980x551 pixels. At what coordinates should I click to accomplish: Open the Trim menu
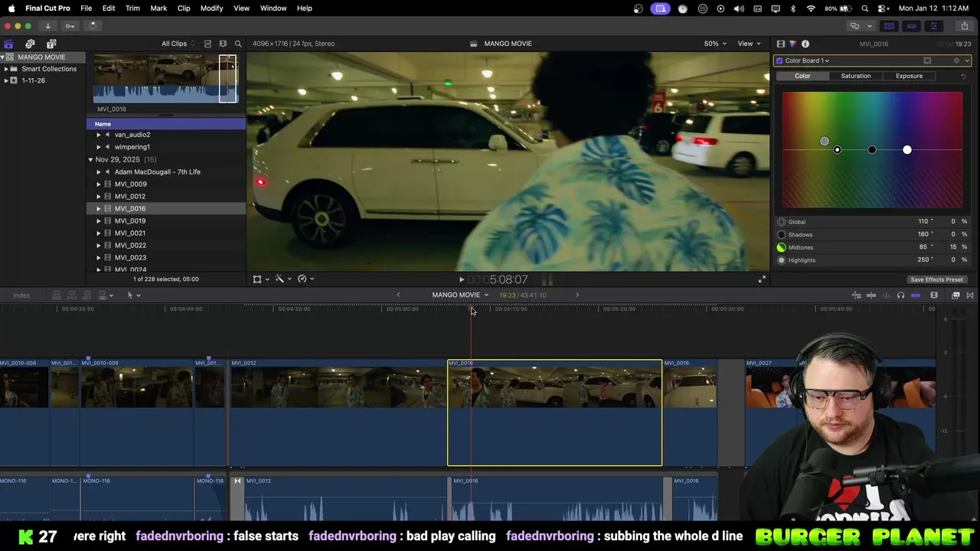coord(132,8)
